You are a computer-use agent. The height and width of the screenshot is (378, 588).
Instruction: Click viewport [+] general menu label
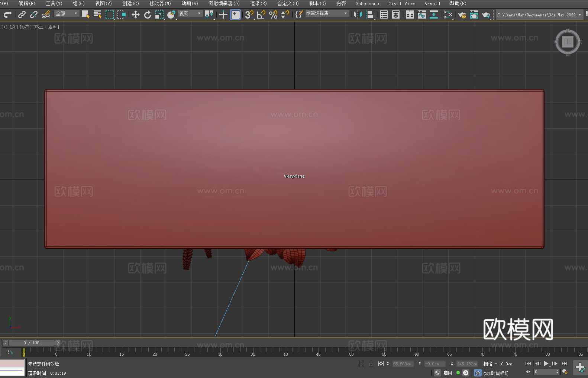point(4,27)
